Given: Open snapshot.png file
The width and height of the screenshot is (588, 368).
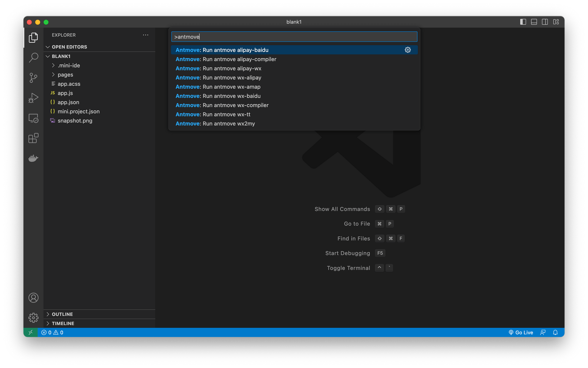Looking at the screenshot, I should click(100, 121).
